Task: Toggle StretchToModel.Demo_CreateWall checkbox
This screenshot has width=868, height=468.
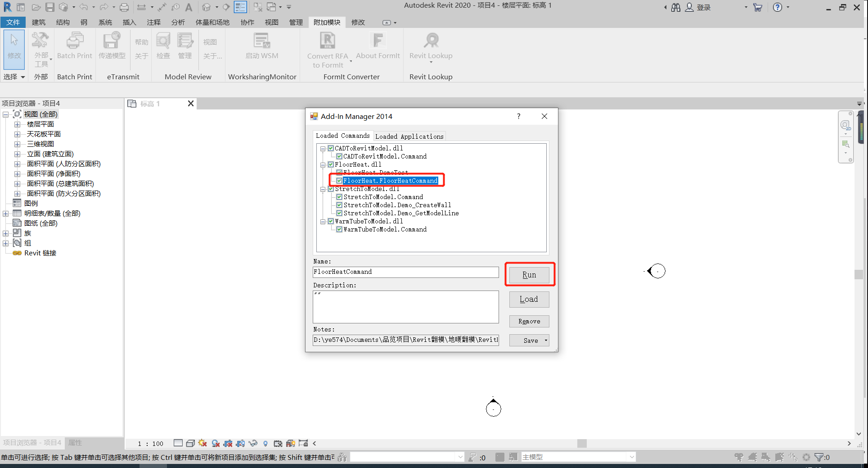Action: (339, 205)
